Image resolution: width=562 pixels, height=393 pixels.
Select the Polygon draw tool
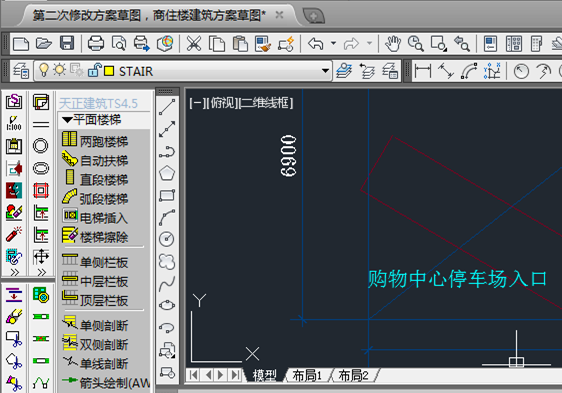(x=167, y=173)
